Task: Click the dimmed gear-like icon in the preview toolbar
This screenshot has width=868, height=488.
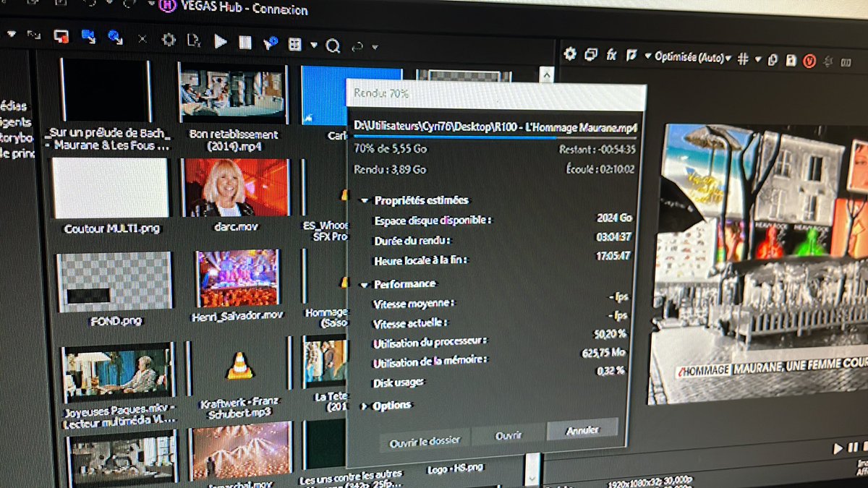Action: coord(828,62)
